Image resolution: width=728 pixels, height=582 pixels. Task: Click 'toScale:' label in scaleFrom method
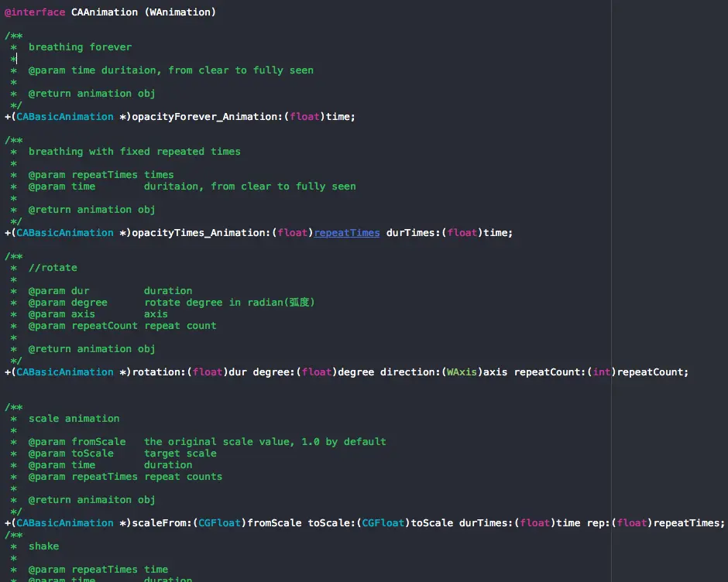click(331, 522)
